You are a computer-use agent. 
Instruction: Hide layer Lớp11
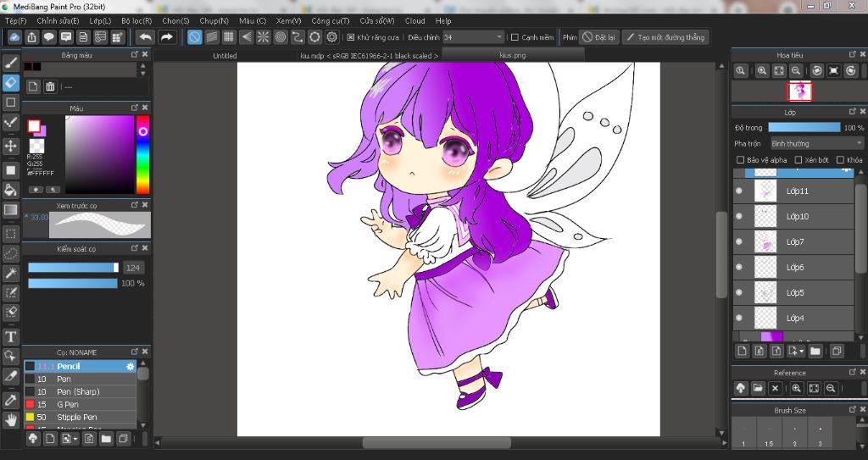[x=739, y=191]
